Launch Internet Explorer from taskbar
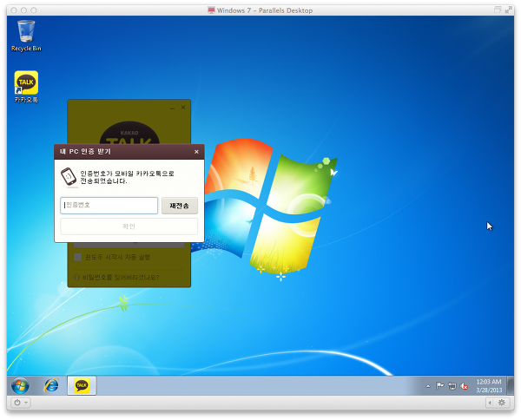Image resolution: width=521 pixels, height=420 pixels. (51, 386)
